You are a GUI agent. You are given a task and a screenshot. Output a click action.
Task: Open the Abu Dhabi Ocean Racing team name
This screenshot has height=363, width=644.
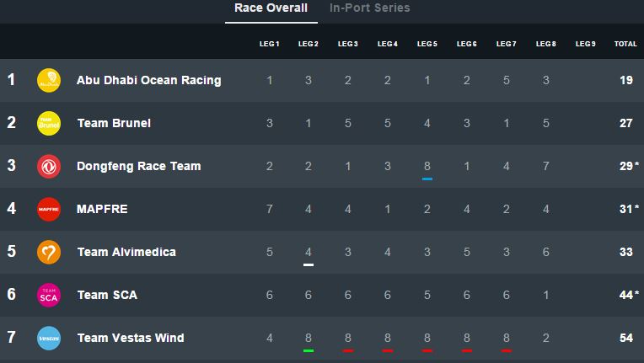click(148, 81)
